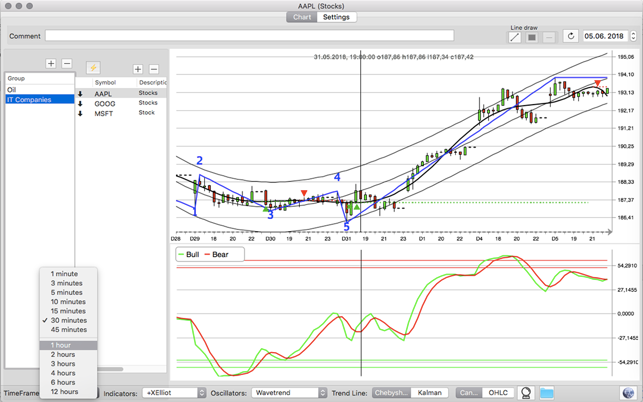This screenshot has height=402, width=643.
Task: Select Chebyshev trend line option
Action: tap(391, 393)
